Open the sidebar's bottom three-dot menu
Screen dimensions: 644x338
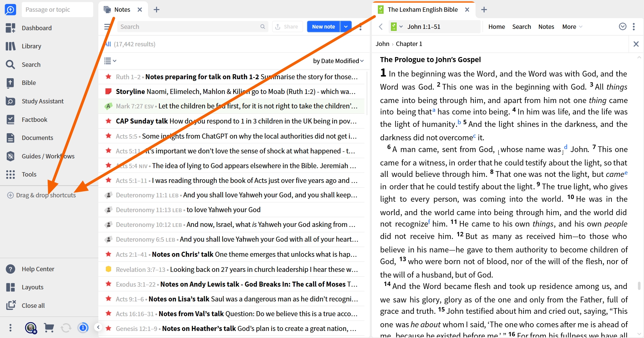pos(10,328)
